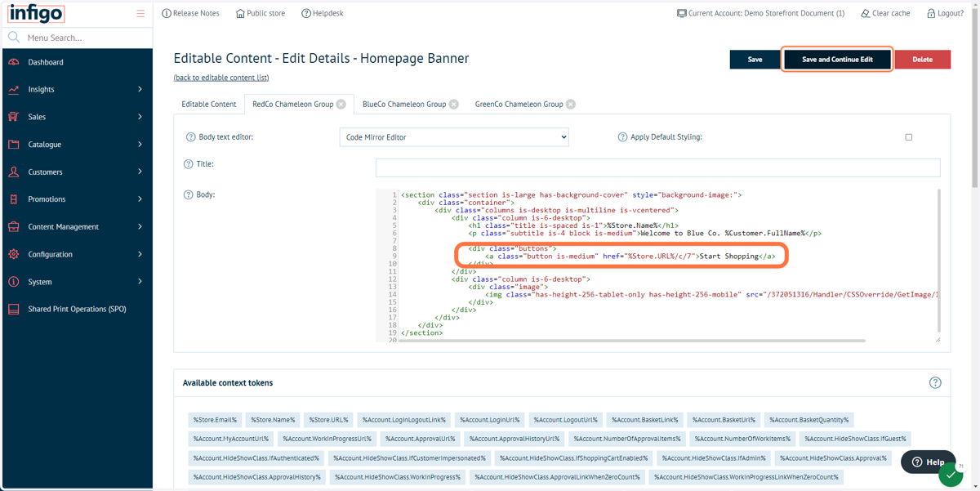This screenshot has width=980, height=491.
Task: Open Shared Print Operations (SPO) menu
Action: point(78,310)
